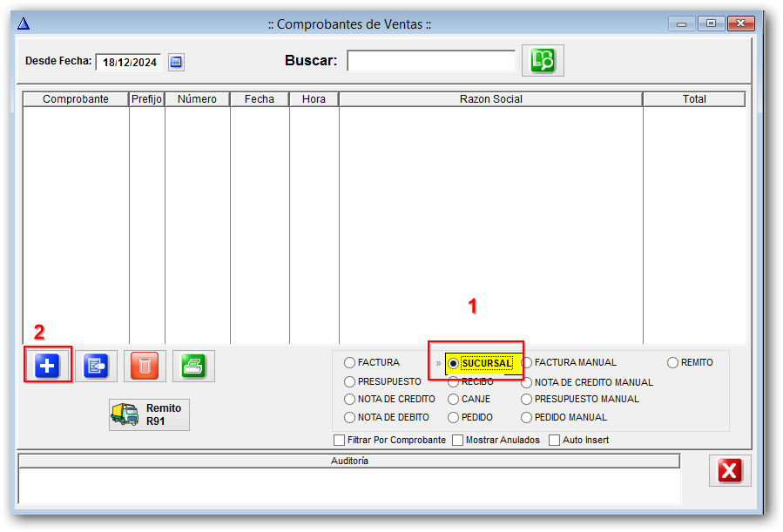The width and height of the screenshot is (783, 532).
Task: Click into the Buscar search field
Action: (431, 61)
